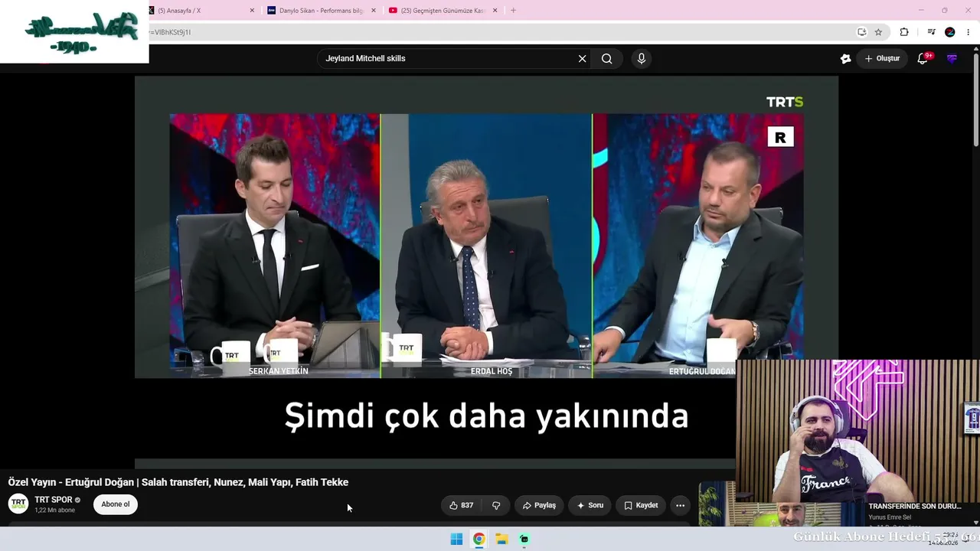Clear the YouTube search box text
980x551 pixels.
tap(582, 59)
